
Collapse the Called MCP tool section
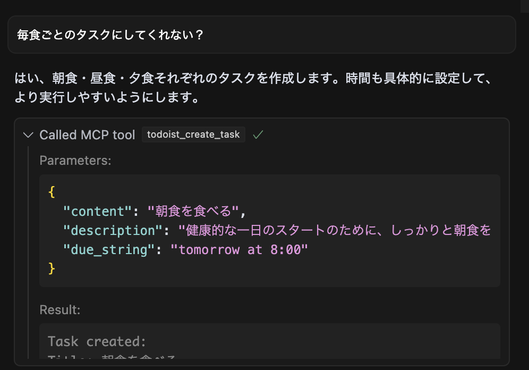point(28,135)
